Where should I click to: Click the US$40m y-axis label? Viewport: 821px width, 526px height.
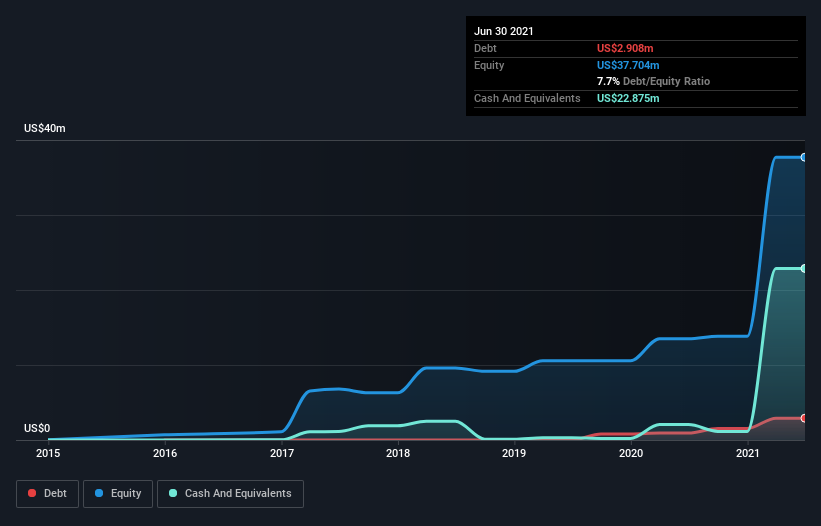pyautogui.click(x=45, y=128)
